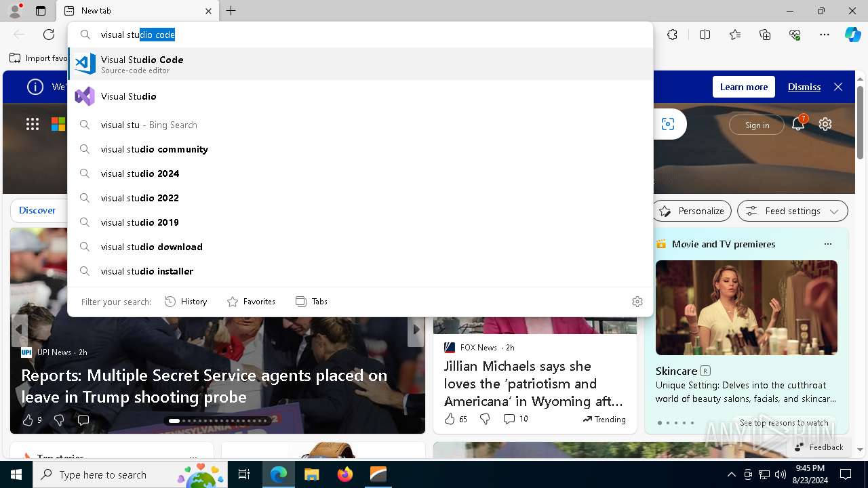Select visual studio 2019 suggestion
This screenshot has height=488, width=868.
pyautogui.click(x=360, y=222)
